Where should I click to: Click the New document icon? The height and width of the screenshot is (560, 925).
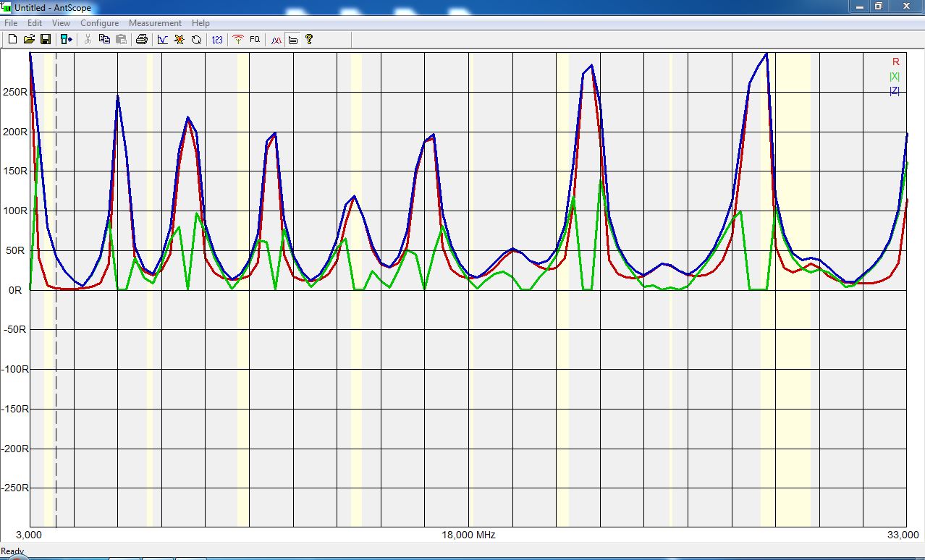pyautogui.click(x=12, y=39)
